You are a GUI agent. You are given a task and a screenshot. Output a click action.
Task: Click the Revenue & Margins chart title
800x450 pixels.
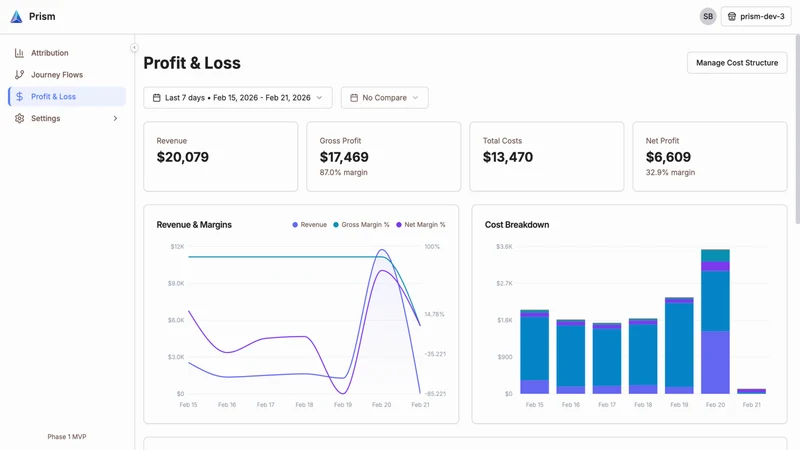click(194, 224)
